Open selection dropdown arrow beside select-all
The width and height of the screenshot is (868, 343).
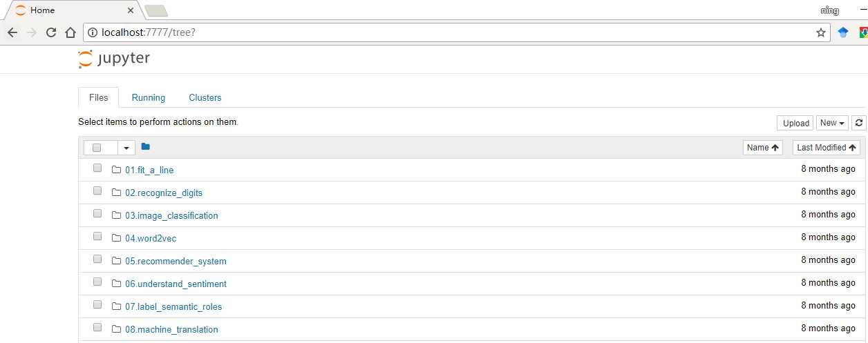(126, 148)
